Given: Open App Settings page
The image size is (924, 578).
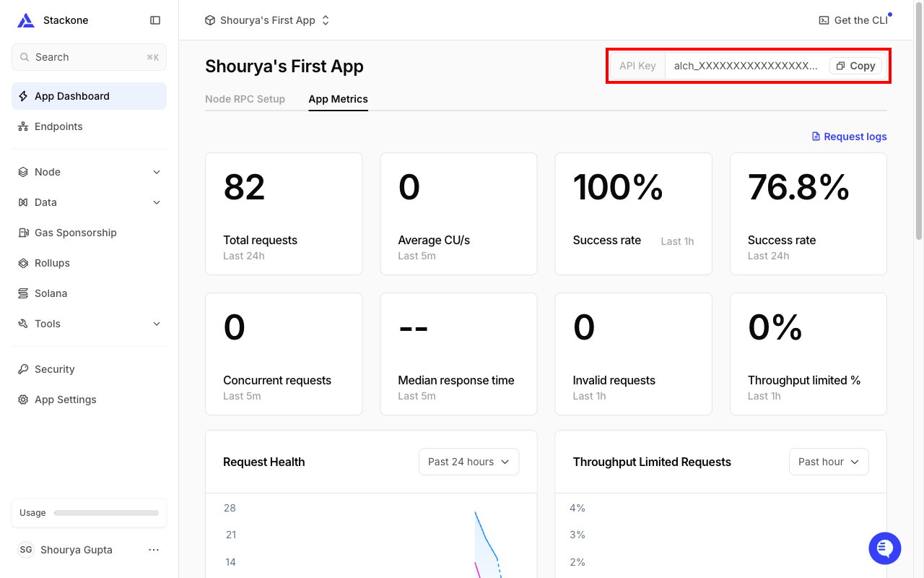Looking at the screenshot, I should 89,400.
